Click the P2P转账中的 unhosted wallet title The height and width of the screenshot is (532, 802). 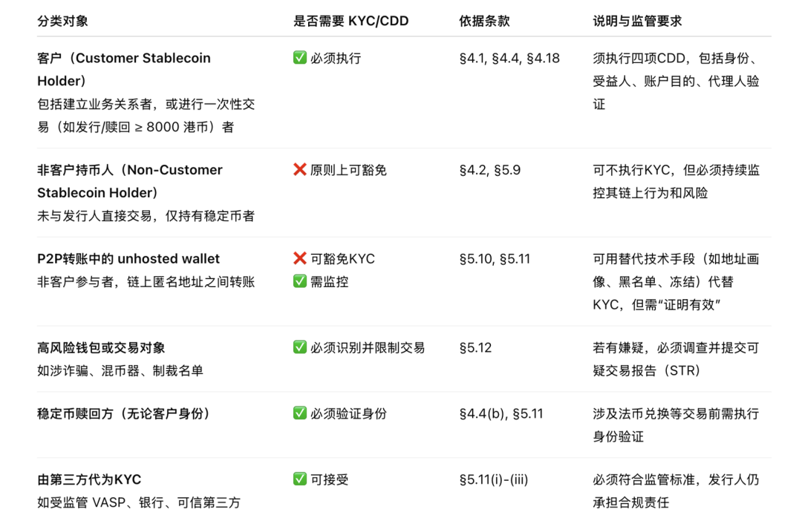[x=128, y=259]
